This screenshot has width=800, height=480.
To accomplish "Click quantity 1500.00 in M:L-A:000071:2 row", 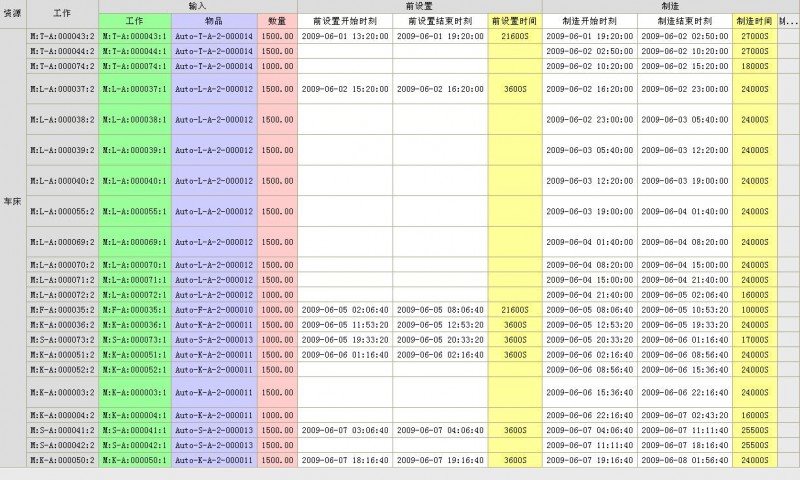I will click(277, 280).
